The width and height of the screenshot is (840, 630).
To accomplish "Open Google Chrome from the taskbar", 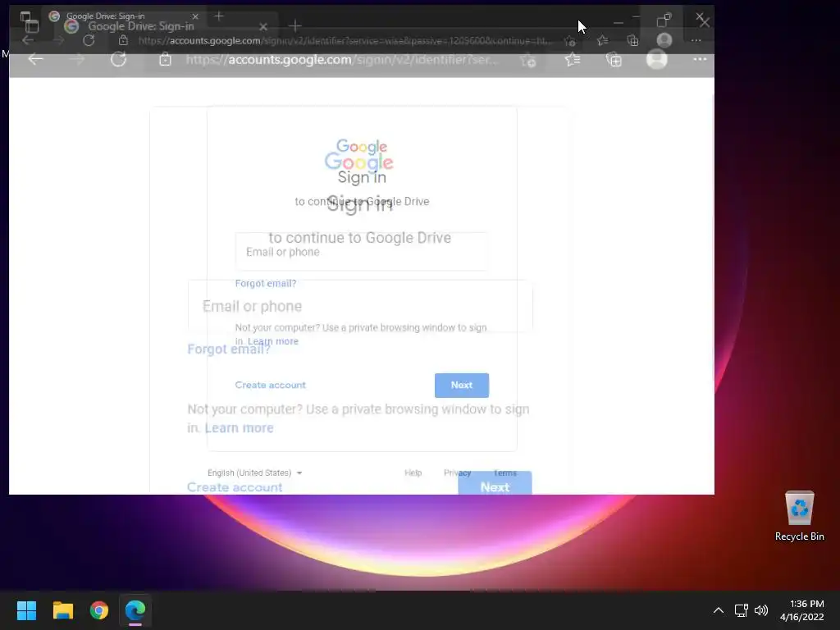I will click(99, 610).
